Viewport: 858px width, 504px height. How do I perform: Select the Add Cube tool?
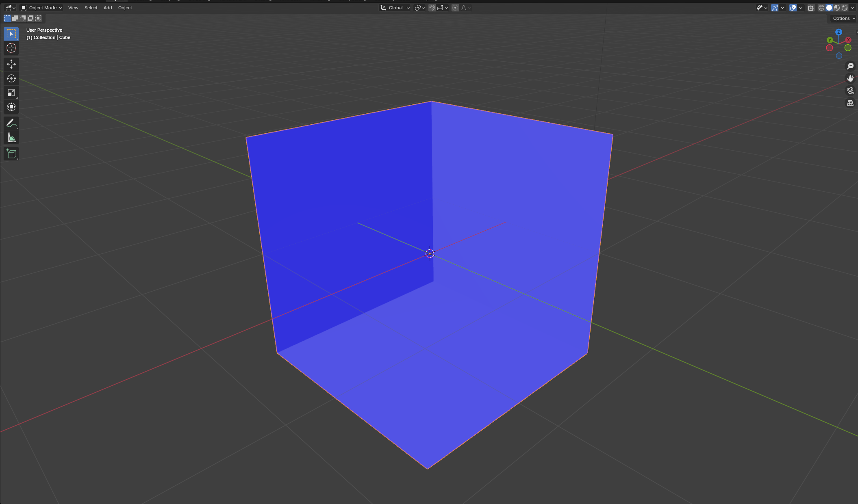11,154
